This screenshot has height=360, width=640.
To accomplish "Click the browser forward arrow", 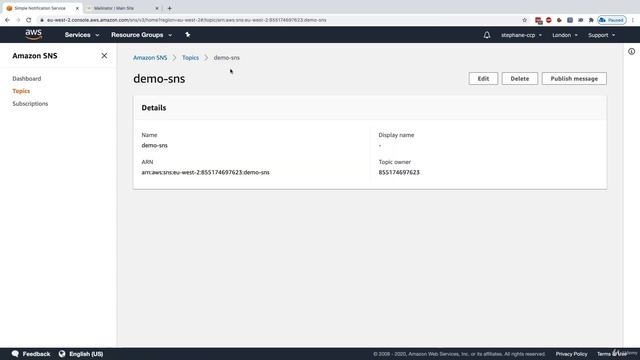I will coord(18,20).
